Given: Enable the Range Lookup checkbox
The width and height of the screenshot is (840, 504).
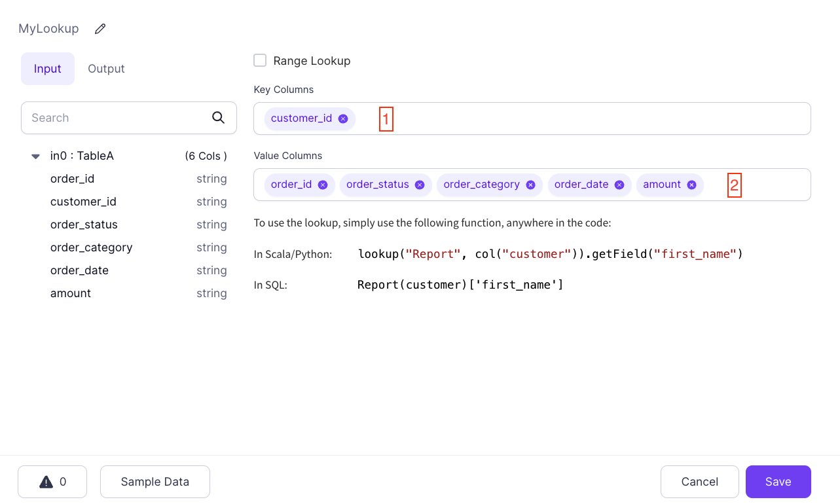Looking at the screenshot, I should 259,60.
